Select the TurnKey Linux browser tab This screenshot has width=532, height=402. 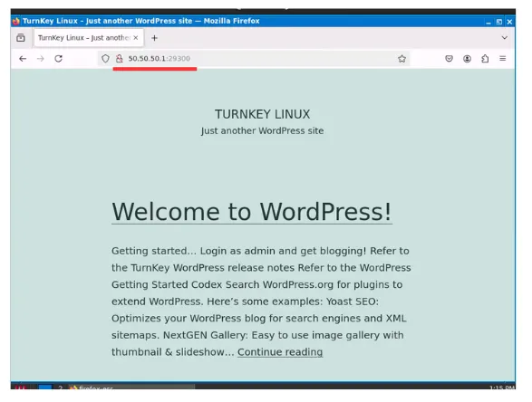click(89, 38)
